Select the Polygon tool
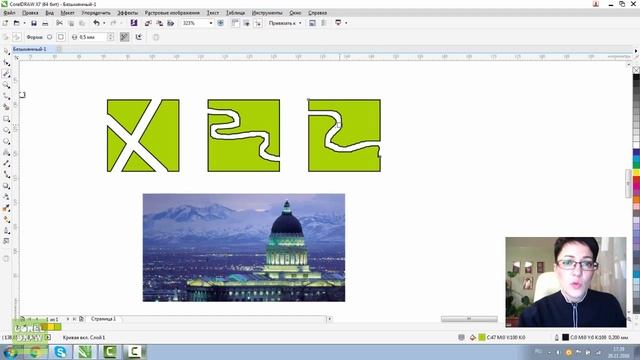The height and width of the screenshot is (360, 640). coord(6,141)
